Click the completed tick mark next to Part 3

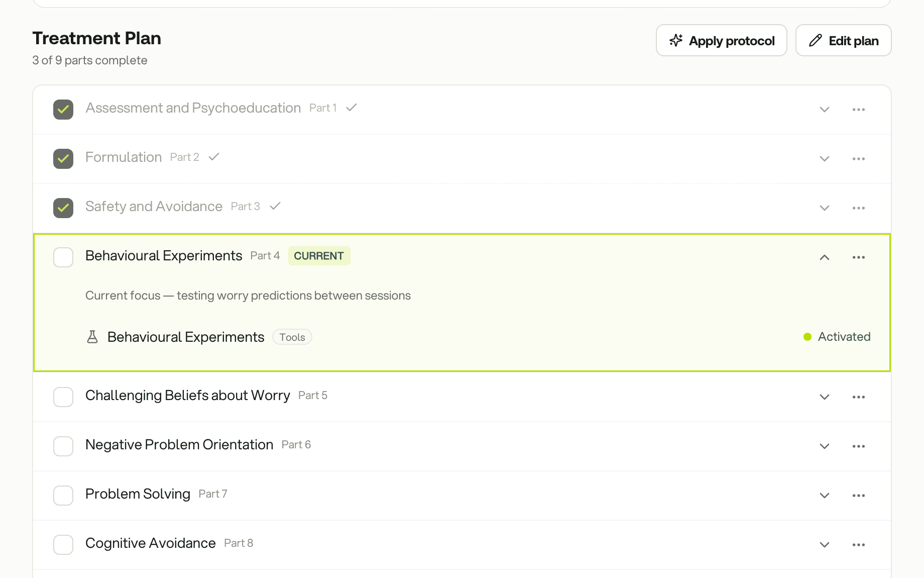click(275, 206)
